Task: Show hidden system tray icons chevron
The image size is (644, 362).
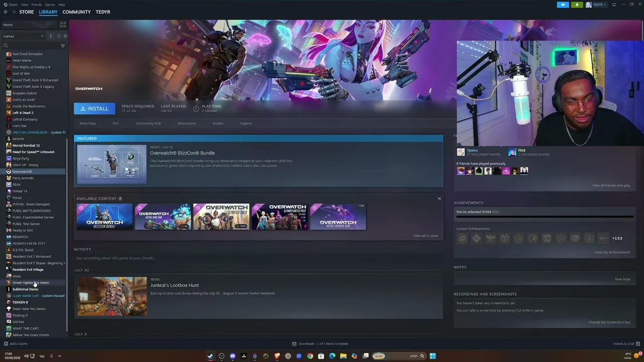Action: pyautogui.click(x=59, y=356)
